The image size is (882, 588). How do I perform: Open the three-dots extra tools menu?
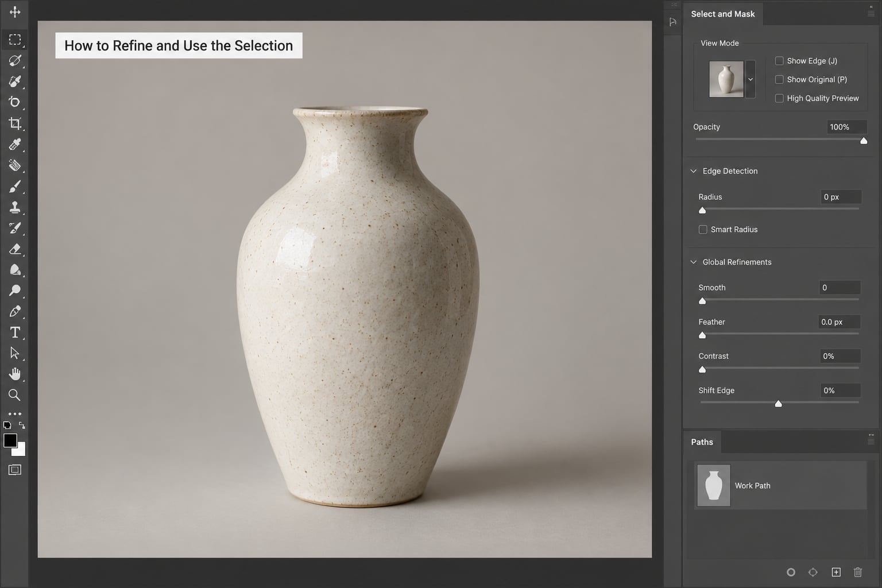15,413
